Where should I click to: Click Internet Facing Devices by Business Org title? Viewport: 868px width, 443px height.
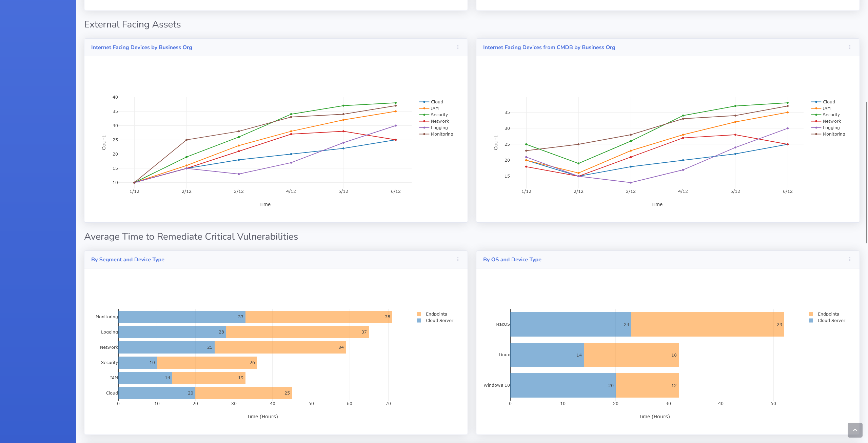coord(141,47)
